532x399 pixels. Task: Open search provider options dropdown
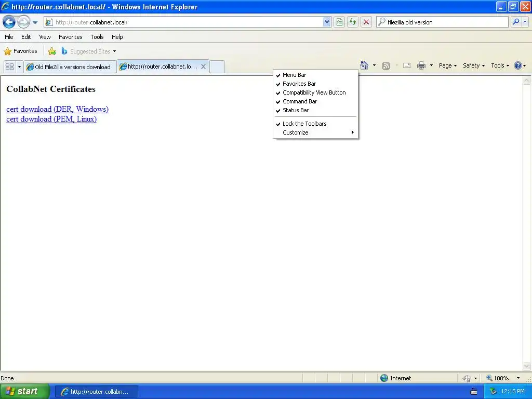coord(525,22)
